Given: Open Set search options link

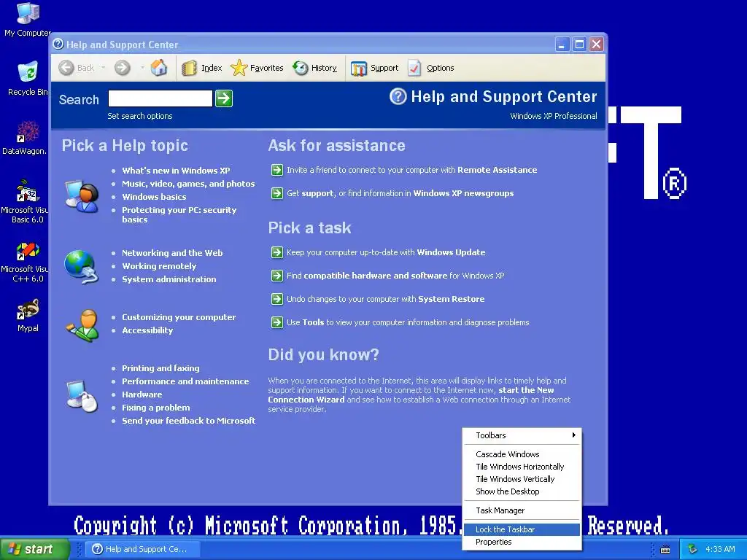Looking at the screenshot, I should click(x=139, y=116).
